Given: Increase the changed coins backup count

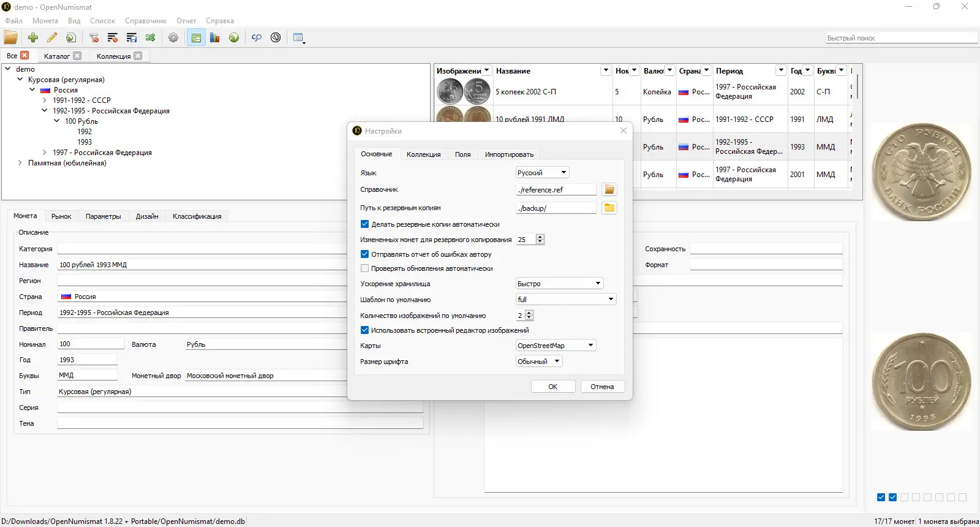Looking at the screenshot, I should point(540,237).
